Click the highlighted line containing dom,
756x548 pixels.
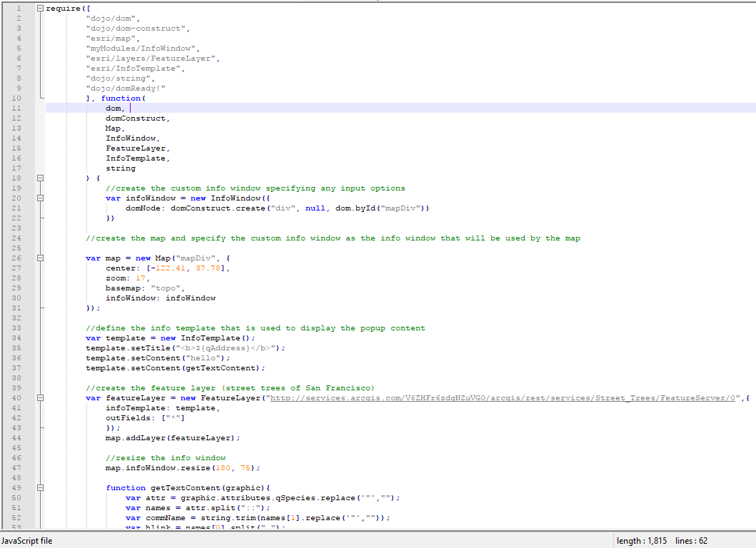point(114,108)
